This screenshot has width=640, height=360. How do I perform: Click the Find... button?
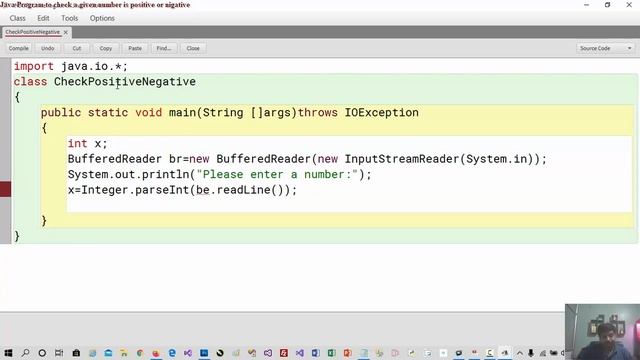click(x=164, y=48)
